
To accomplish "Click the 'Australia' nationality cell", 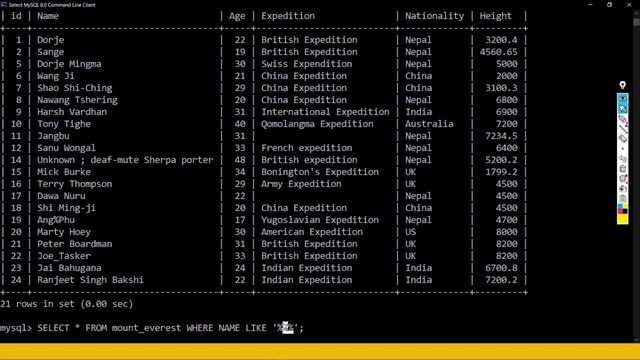I will click(429, 124).
